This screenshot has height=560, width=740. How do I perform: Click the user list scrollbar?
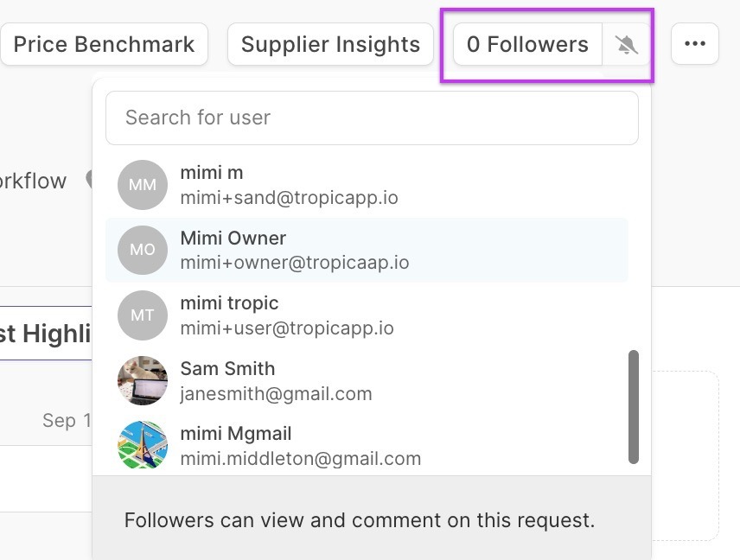[634, 406]
